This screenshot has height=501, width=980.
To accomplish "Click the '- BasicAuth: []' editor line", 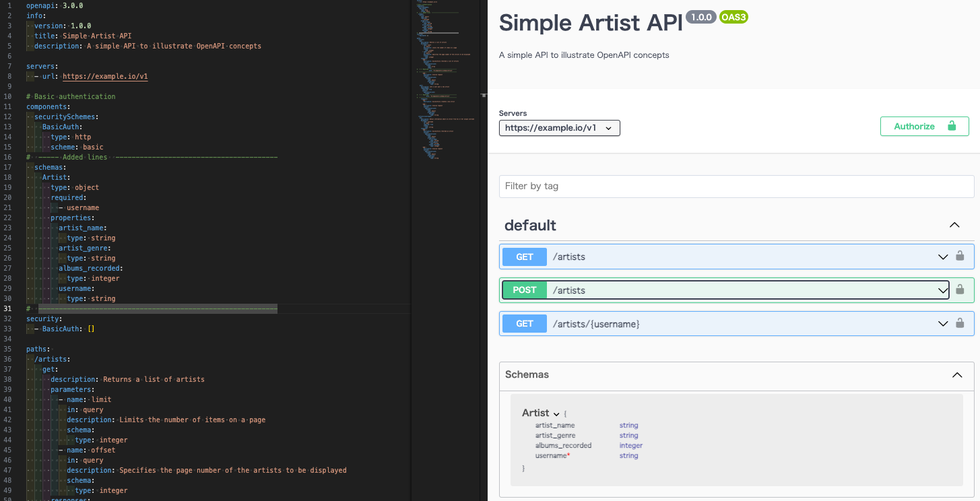I will tap(65, 329).
